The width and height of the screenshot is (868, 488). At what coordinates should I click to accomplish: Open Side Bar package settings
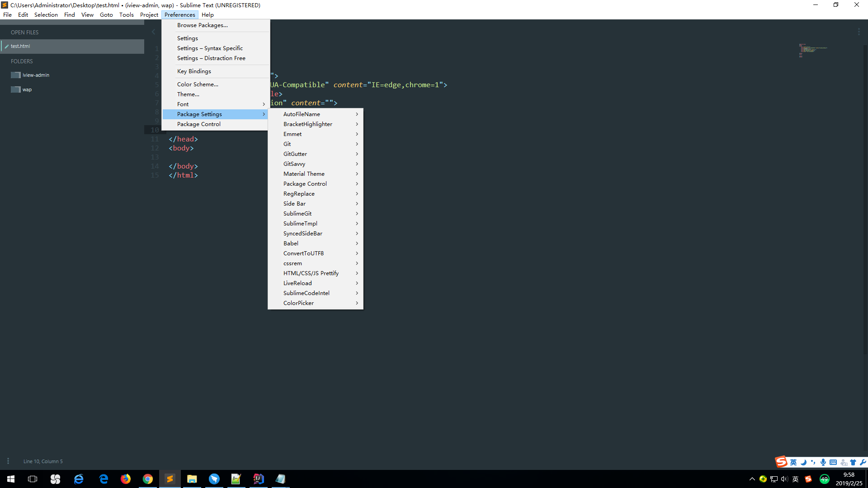(316, 204)
